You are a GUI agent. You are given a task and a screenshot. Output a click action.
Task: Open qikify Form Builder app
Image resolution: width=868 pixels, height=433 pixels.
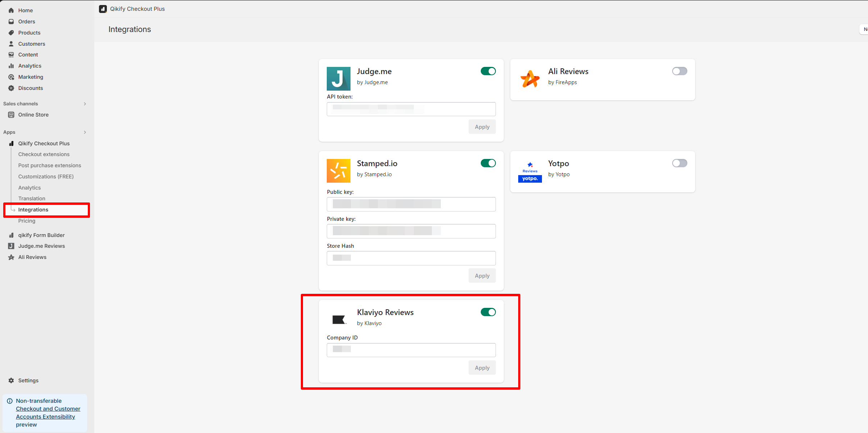(41, 235)
